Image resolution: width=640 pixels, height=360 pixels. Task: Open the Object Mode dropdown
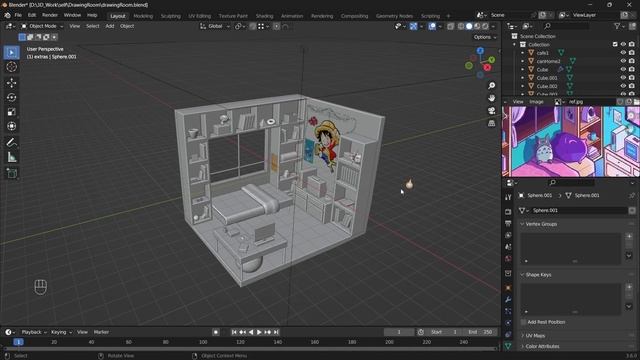(42, 26)
